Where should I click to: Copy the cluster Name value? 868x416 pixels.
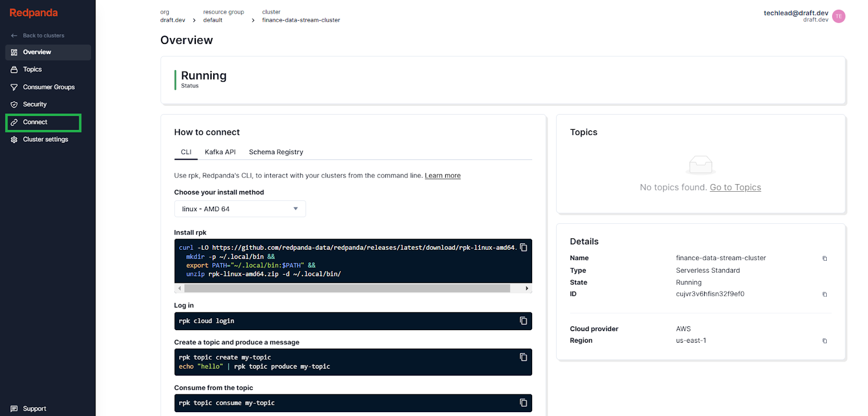(x=825, y=259)
